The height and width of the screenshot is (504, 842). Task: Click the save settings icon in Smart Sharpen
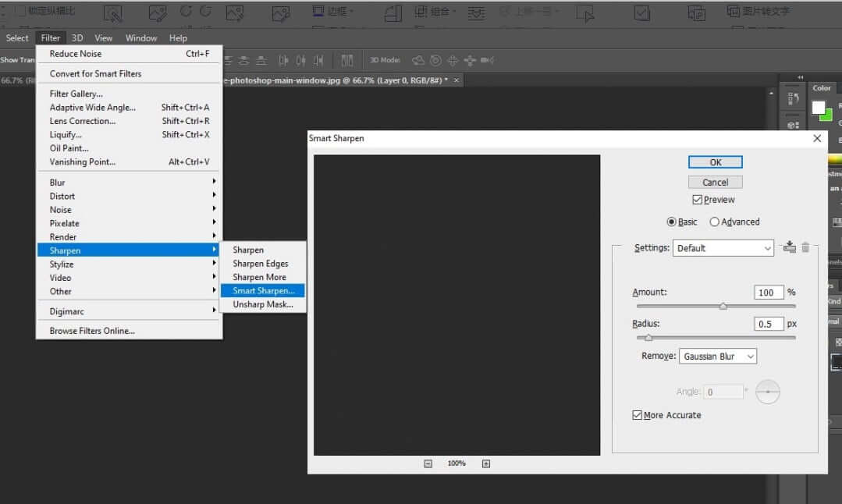(x=788, y=247)
